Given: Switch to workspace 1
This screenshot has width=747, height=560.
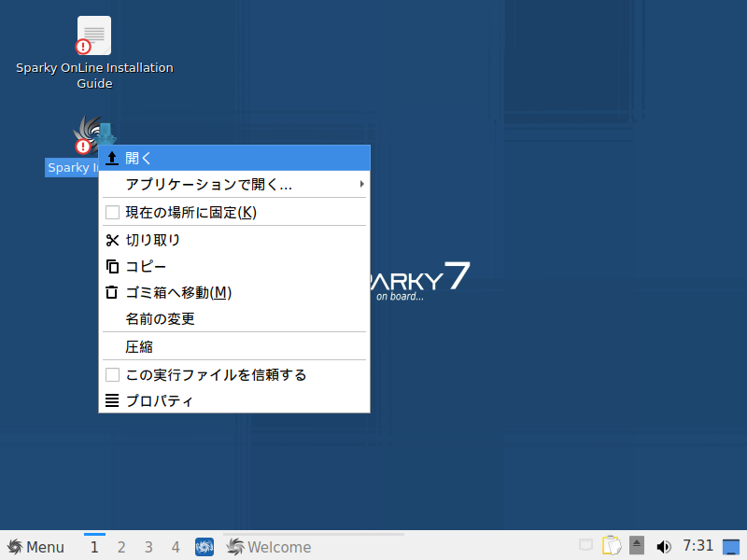Looking at the screenshot, I should click(94, 547).
